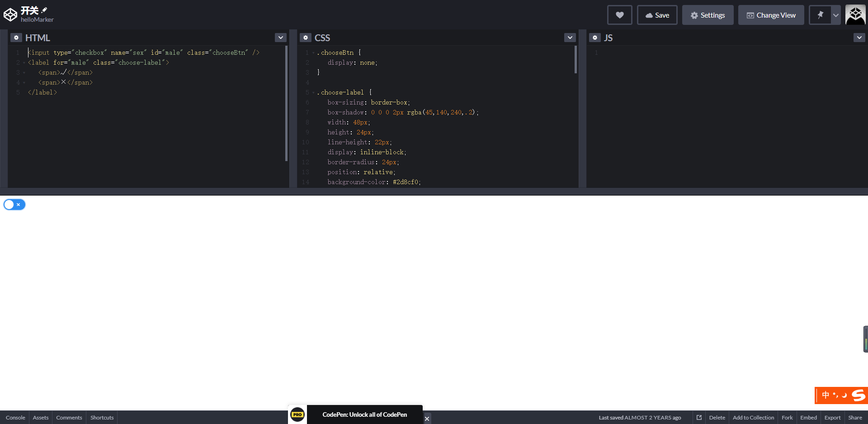Toggle the blue switch in preview
This screenshot has width=868, height=424.
coord(14,205)
